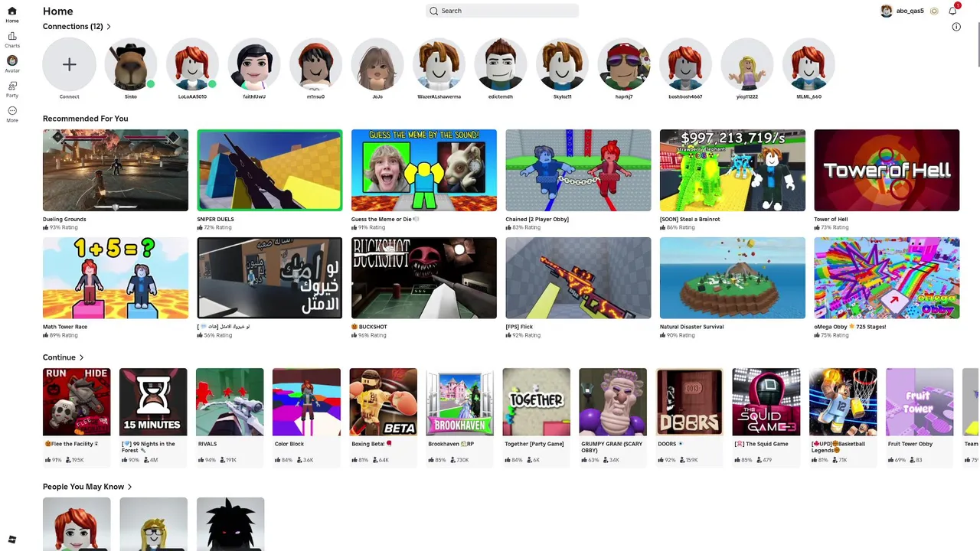
Task: Open Sinko's connection avatar
Action: pos(131,64)
